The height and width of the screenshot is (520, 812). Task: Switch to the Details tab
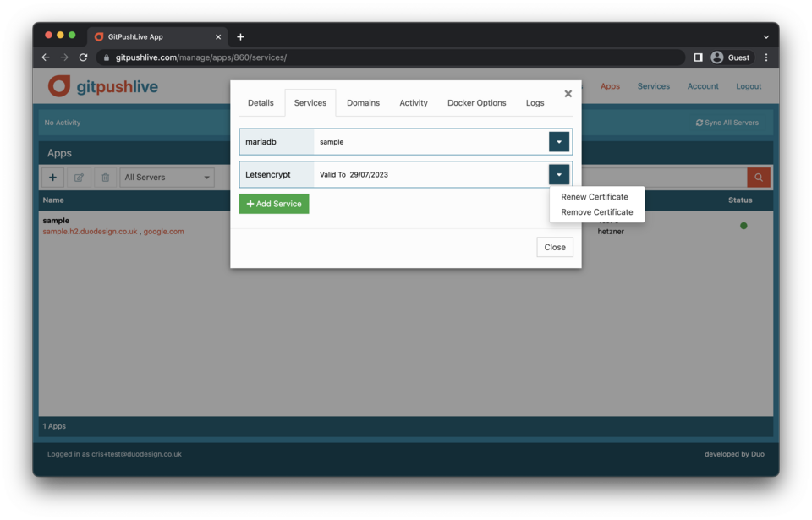261,102
